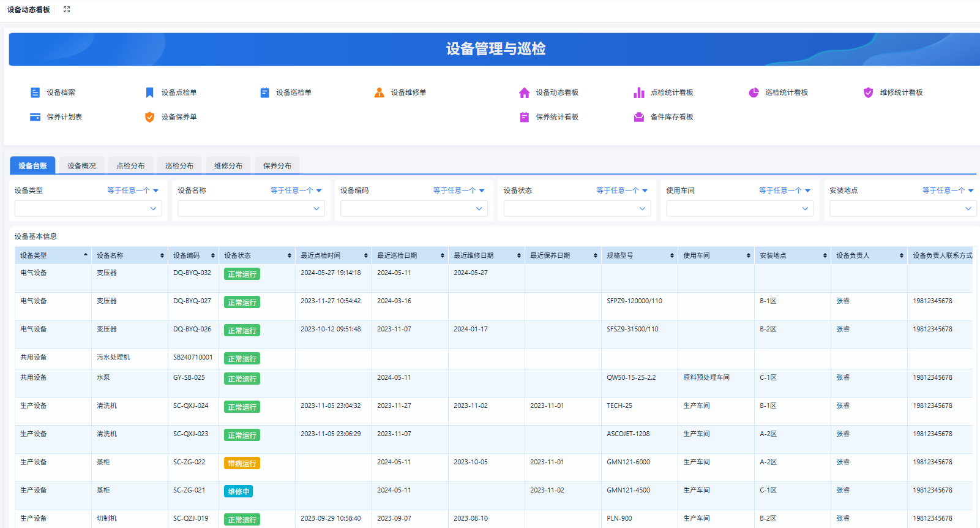This screenshot has height=528, width=980.
Task: Switch to the 维修分布 tab
Action: click(228, 165)
